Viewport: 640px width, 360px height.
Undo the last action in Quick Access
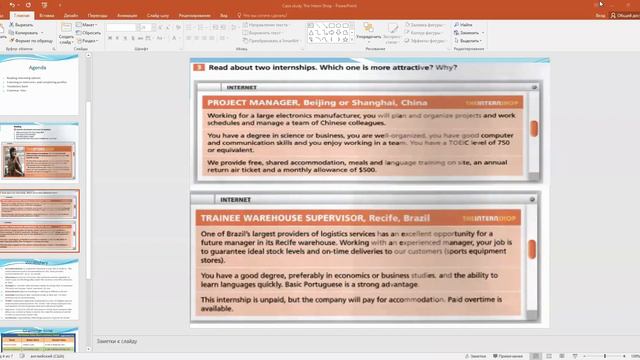12,5
